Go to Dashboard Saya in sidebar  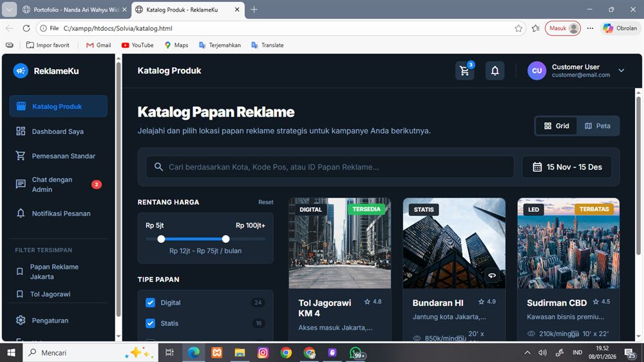click(x=57, y=131)
